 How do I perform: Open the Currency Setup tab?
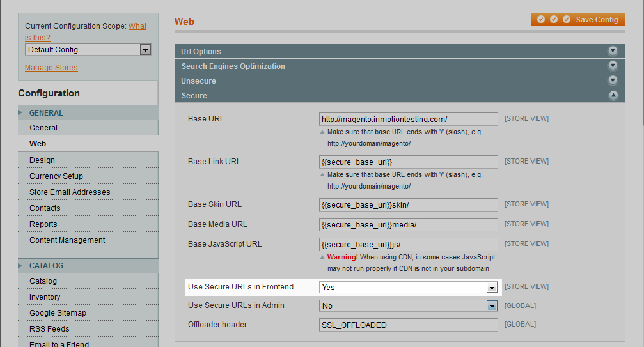[56, 176]
